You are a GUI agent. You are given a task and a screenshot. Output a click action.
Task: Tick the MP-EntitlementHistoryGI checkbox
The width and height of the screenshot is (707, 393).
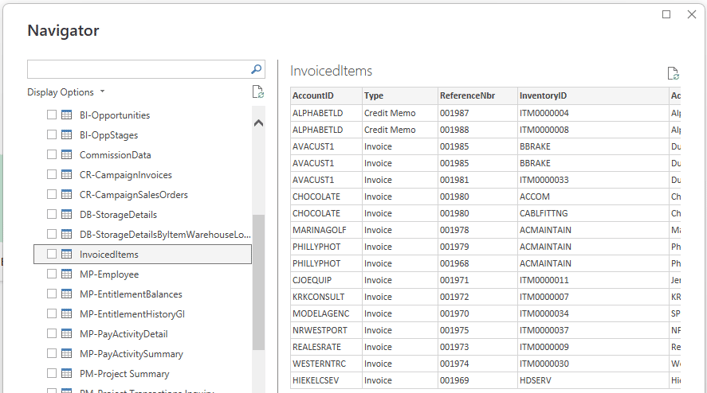(52, 314)
